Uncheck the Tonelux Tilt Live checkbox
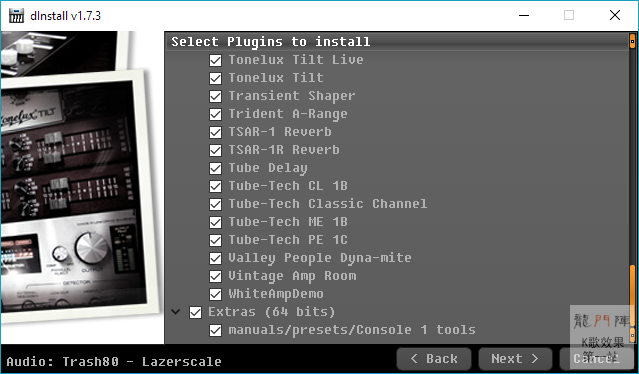Viewport: 639px width, 374px height. pos(215,60)
